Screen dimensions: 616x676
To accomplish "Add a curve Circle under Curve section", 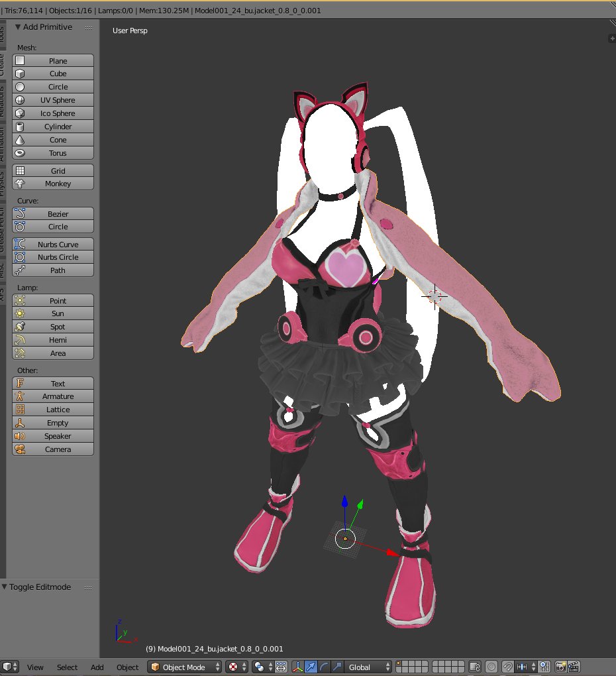I will pos(53,227).
